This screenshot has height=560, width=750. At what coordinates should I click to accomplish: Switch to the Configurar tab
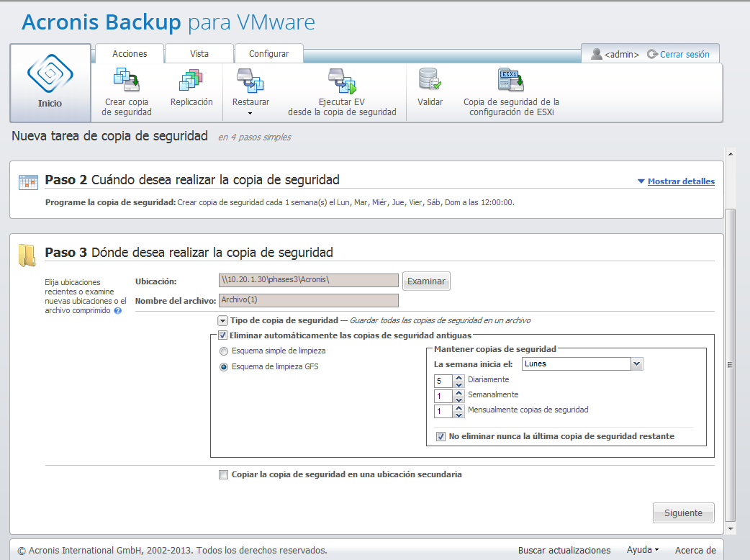268,54
